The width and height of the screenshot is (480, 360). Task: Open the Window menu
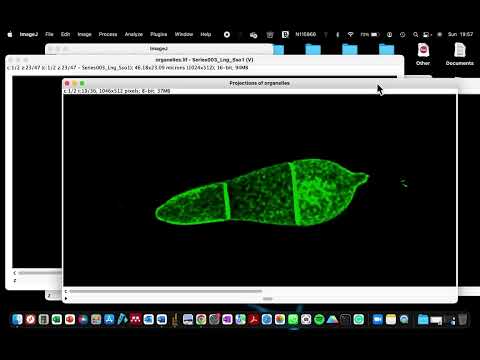pyautogui.click(x=184, y=34)
